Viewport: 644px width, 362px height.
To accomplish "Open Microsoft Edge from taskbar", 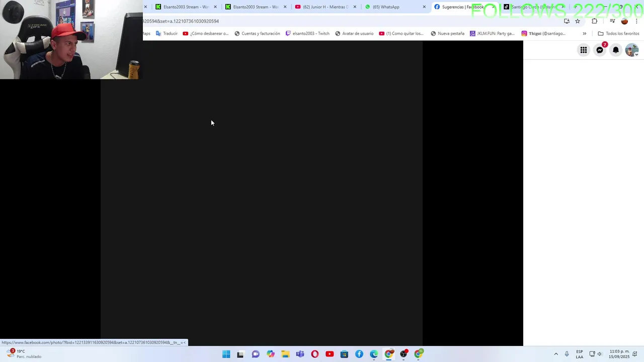I will (x=374, y=354).
